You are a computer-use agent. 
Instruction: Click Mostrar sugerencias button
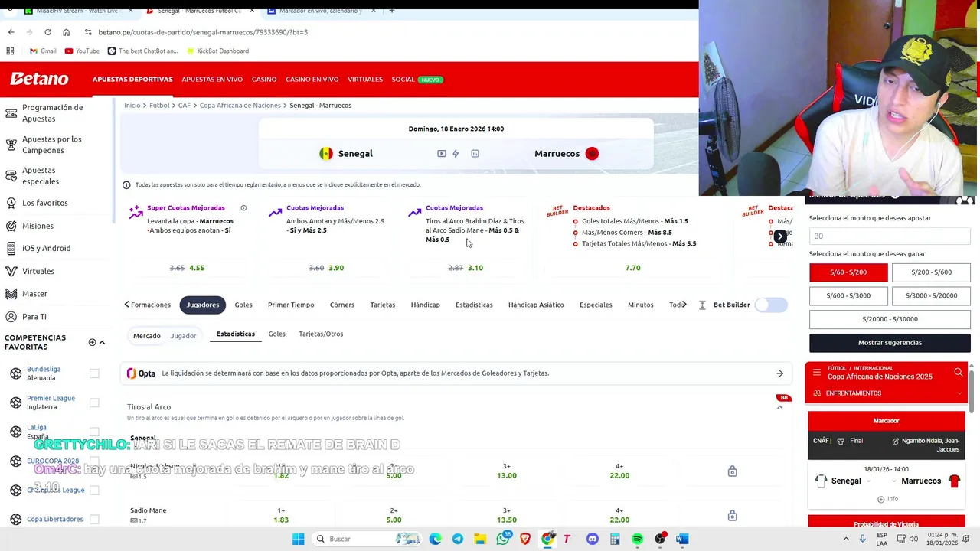pos(890,343)
